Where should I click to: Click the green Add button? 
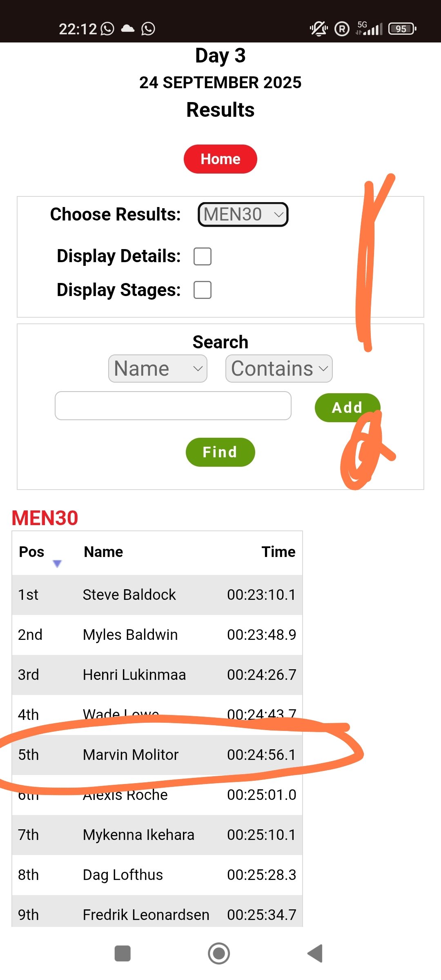click(346, 408)
